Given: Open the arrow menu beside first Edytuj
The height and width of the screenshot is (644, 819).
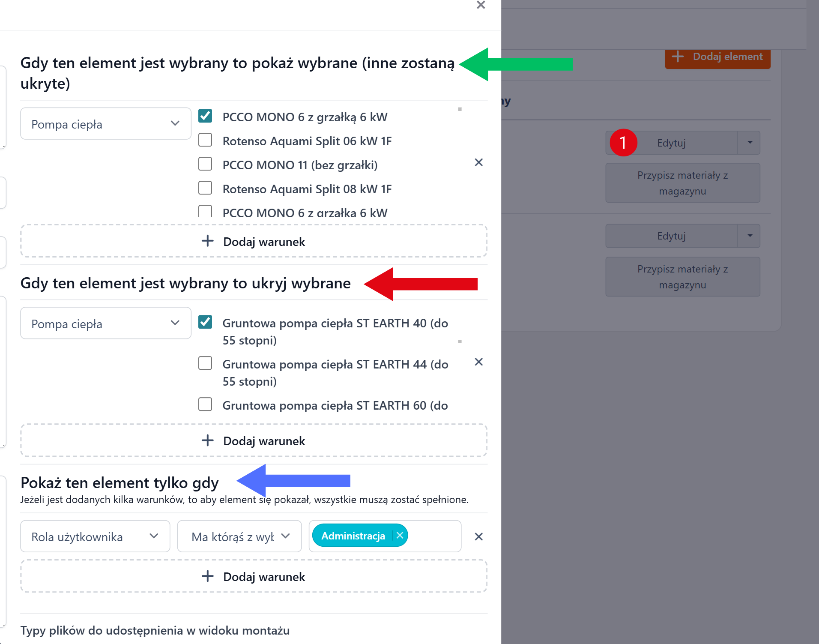Looking at the screenshot, I should (750, 143).
